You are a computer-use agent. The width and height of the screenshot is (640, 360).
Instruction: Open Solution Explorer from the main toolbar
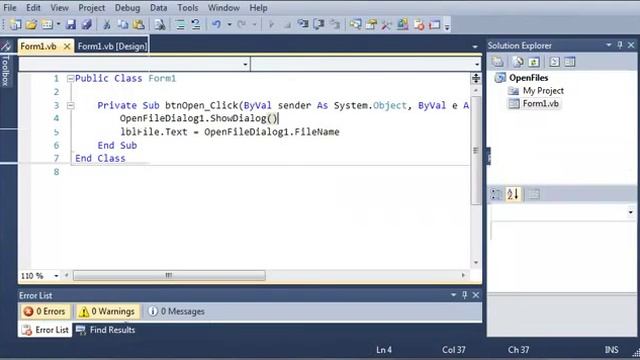click(x=356, y=24)
